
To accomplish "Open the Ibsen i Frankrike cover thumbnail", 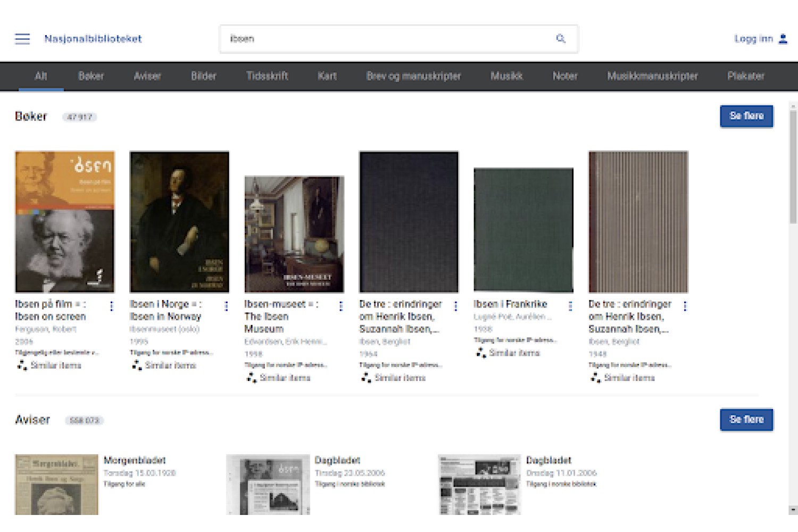I will tap(523, 230).
